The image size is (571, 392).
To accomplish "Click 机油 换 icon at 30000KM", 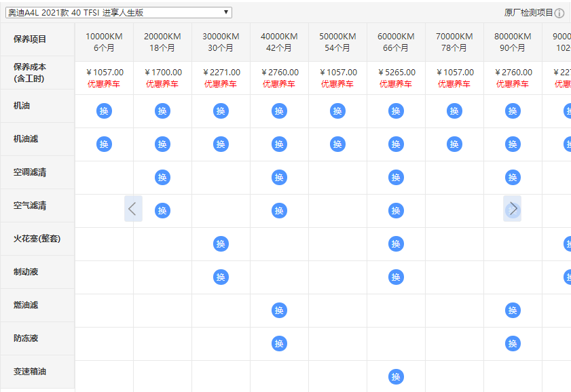I will (x=221, y=111).
